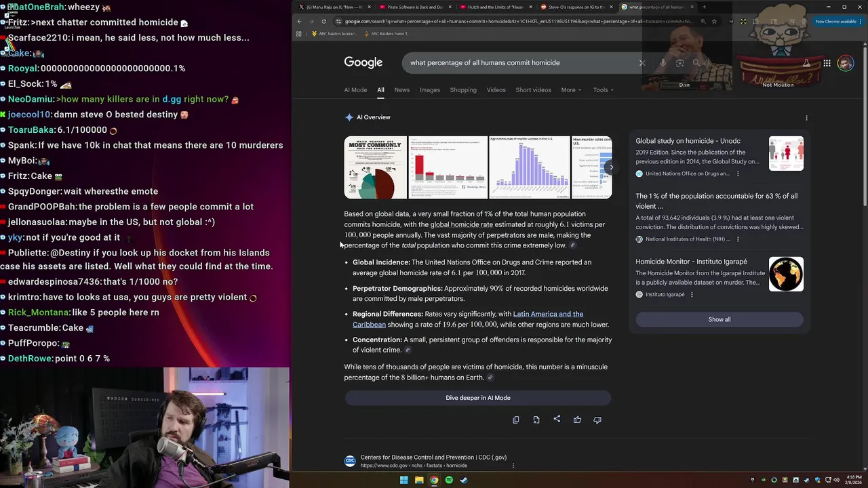Click Dive deeper in AI Mode button
Screen dimensions: 868x488
[x=478, y=398]
